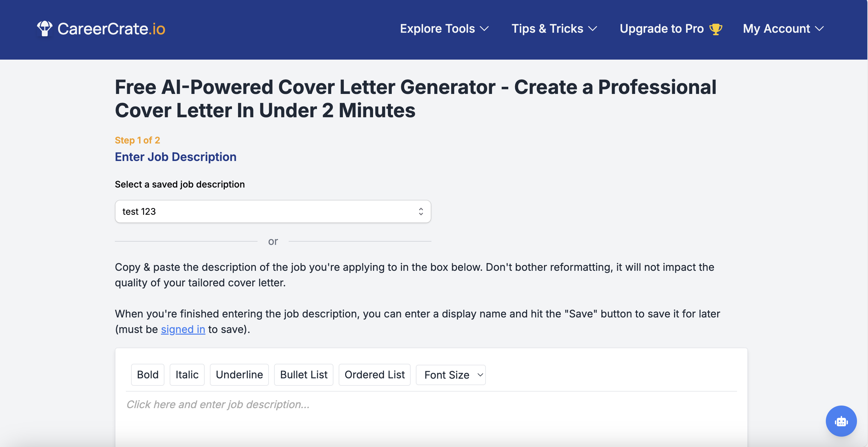
Task: Click the chevron next to Explore Tools
Action: [485, 29]
